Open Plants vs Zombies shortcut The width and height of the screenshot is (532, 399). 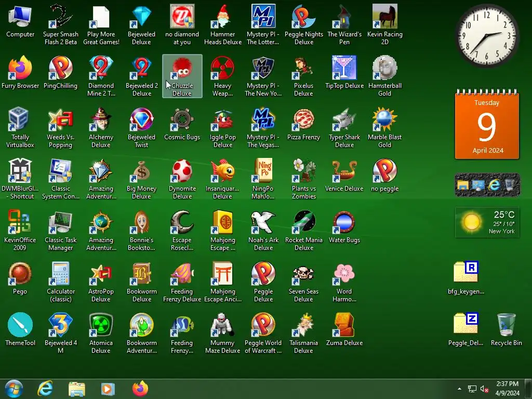pyautogui.click(x=303, y=179)
